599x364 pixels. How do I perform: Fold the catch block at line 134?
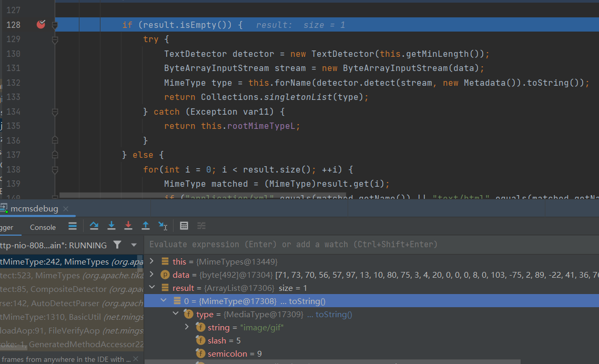tap(55, 112)
